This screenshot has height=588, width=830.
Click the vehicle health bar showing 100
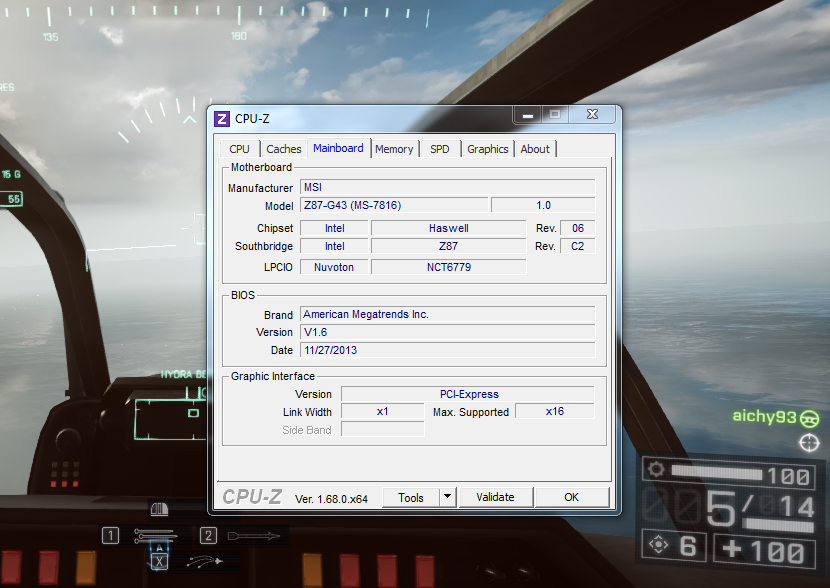pos(717,472)
